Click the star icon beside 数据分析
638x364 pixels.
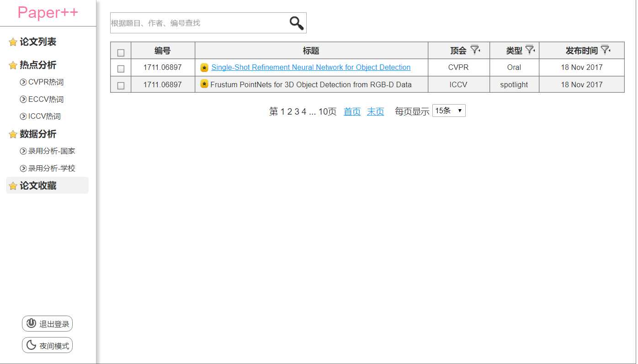(13, 135)
